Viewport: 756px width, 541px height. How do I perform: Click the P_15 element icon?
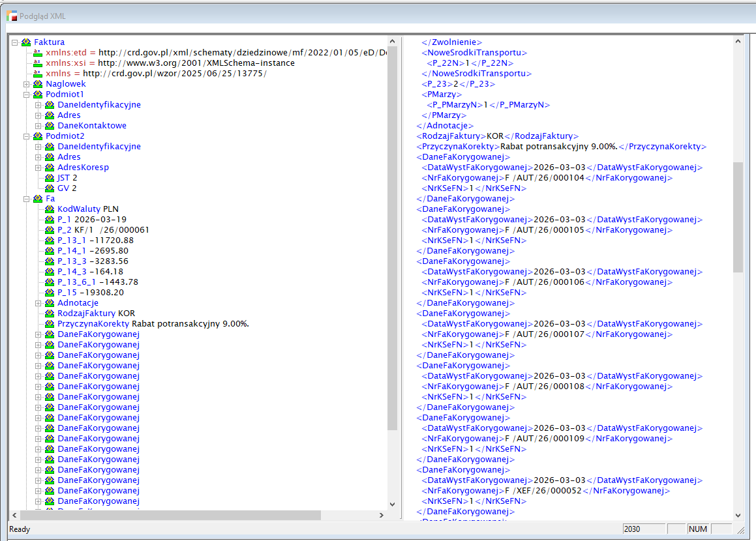click(x=50, y=293)
